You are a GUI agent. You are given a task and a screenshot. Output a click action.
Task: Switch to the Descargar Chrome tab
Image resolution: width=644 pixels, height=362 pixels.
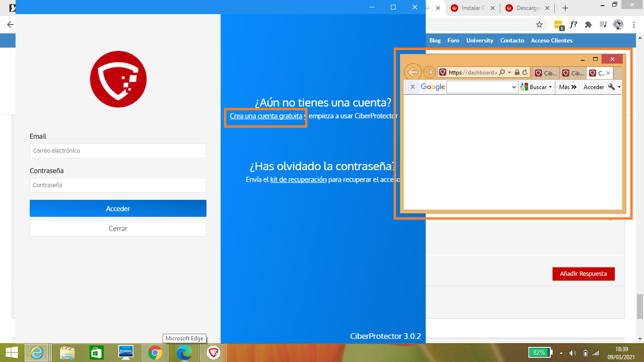coord(527,8)
